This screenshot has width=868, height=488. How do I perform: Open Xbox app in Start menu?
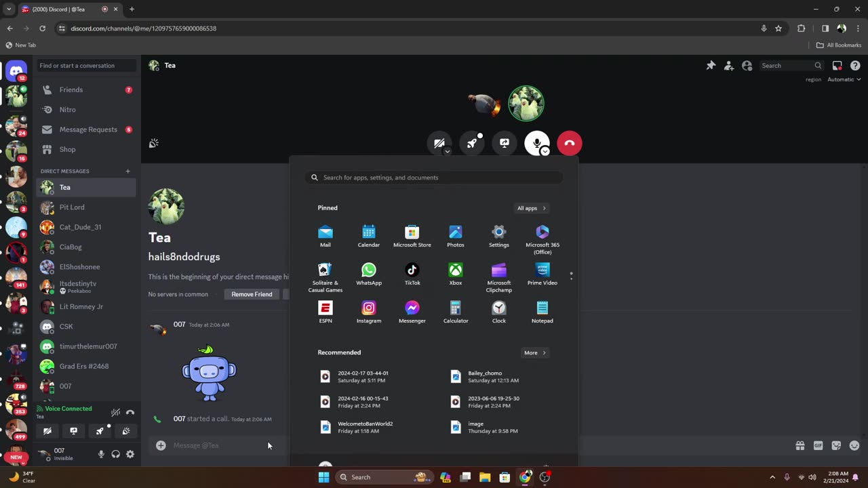[x=456, y=274]
